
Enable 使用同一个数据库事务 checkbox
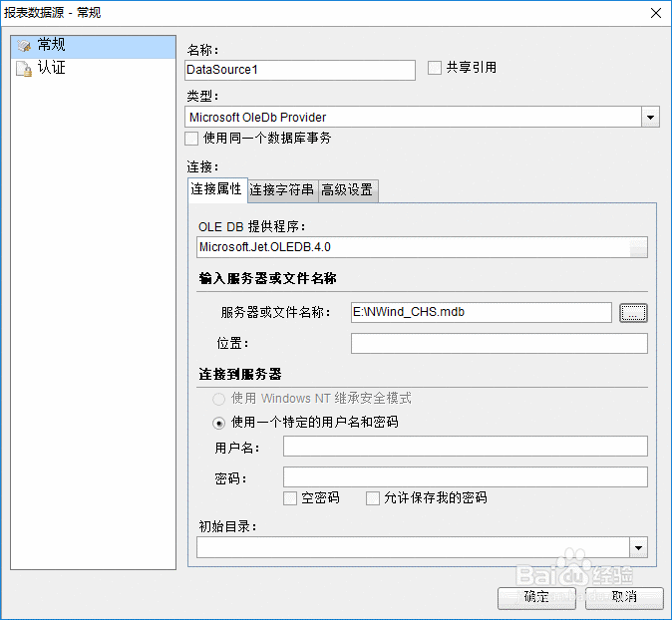tap(191, 139)
